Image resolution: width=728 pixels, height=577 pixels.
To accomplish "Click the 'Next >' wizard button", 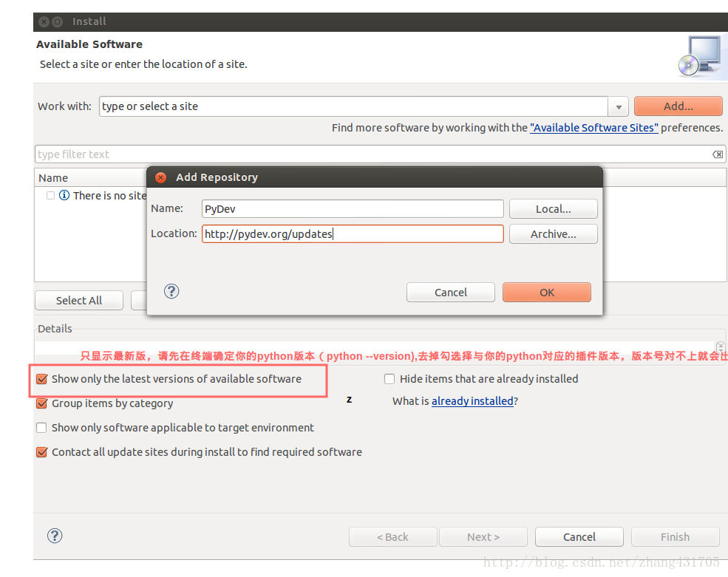I will 483,537.
